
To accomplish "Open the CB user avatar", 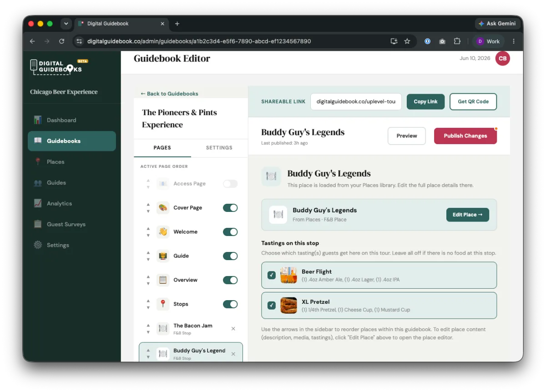I will pos(503,59).
